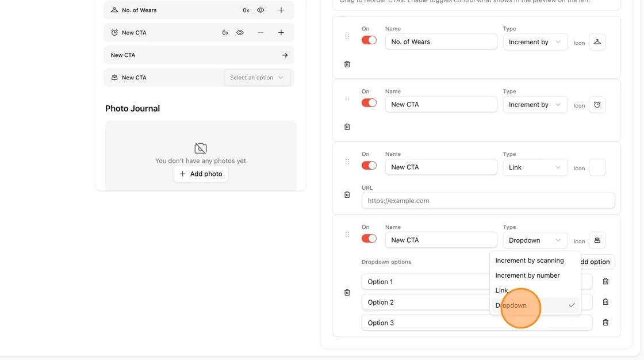Click the 'Photo Journal' heading

[132, 109]
